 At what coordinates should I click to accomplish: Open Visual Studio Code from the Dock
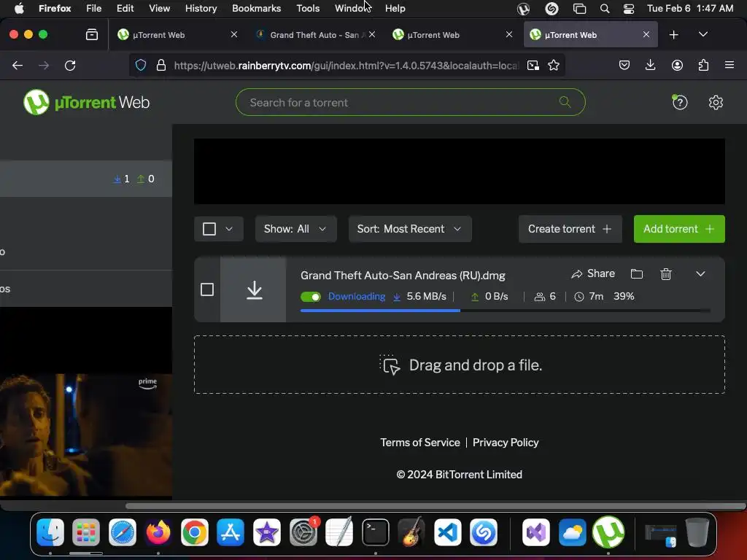[447, 532]
